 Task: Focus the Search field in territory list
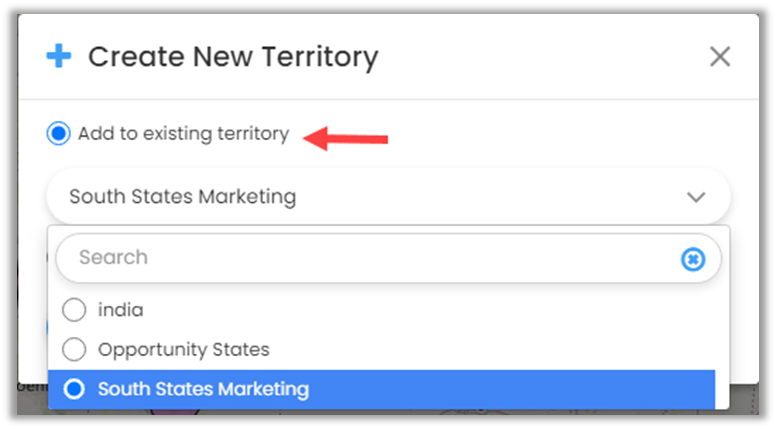pyautogui.click(x=370, y=258)
